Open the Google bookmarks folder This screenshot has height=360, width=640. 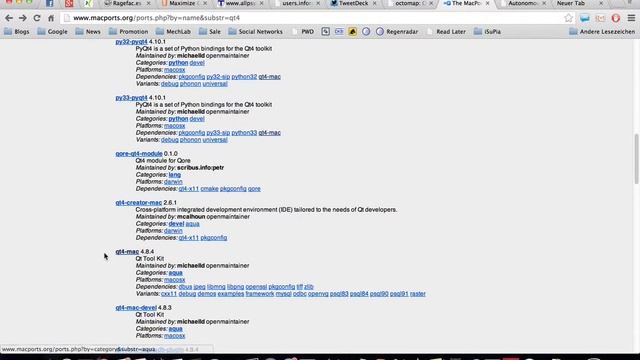(52, 32)
